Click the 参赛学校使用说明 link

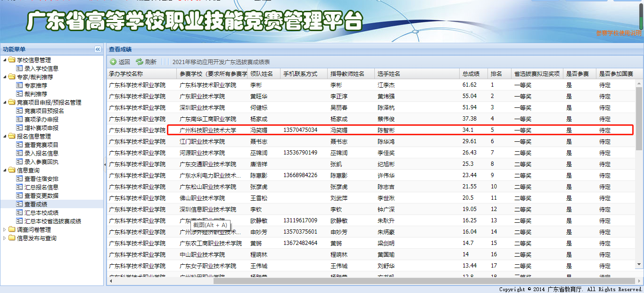619,33
